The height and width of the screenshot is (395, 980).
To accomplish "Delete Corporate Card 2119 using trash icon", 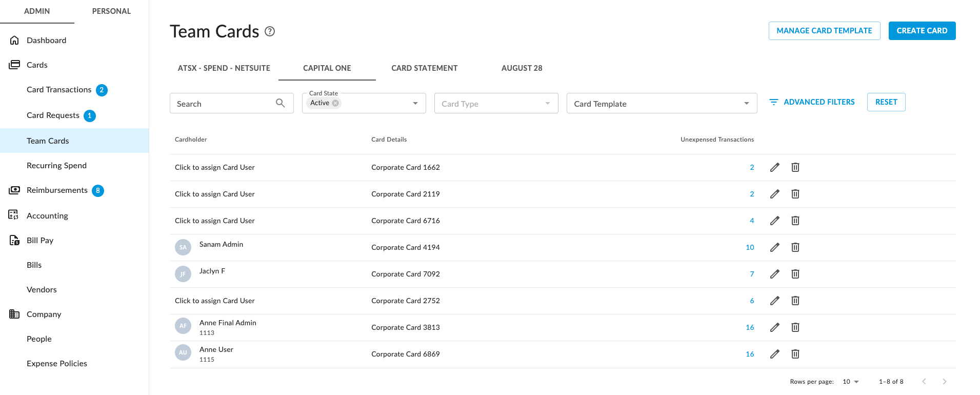I will [795, 194].
